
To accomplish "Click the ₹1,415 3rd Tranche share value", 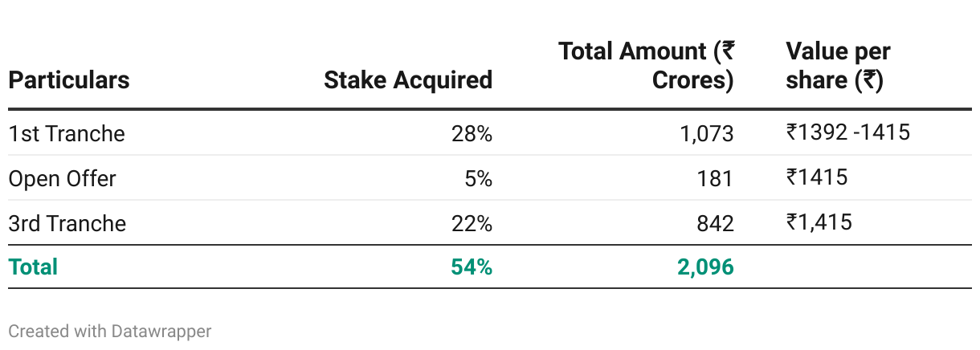I will [x=819, y=222].
